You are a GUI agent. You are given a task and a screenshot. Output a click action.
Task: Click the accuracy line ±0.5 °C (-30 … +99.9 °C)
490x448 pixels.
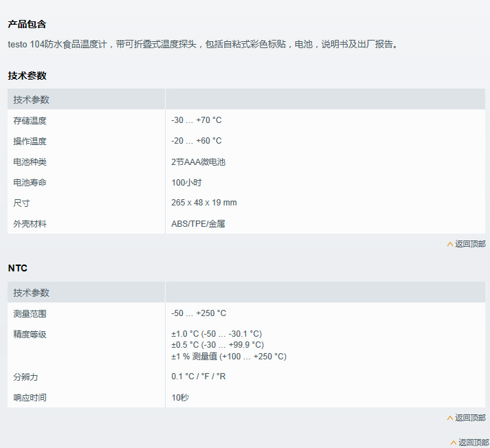click(217, 345)
